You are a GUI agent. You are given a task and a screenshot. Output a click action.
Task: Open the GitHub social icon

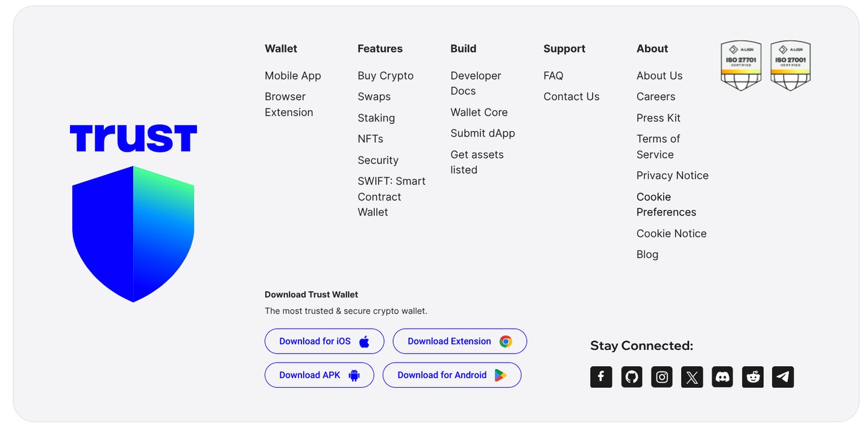[x=631, y=377]
